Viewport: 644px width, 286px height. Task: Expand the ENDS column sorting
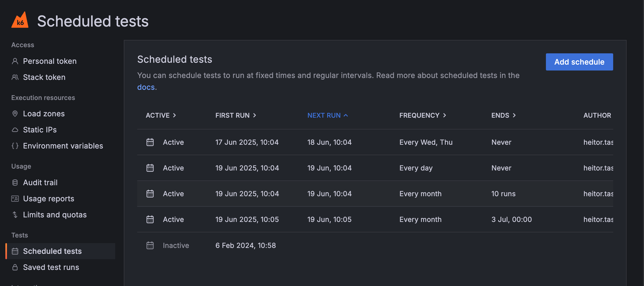tap(503, 115)
